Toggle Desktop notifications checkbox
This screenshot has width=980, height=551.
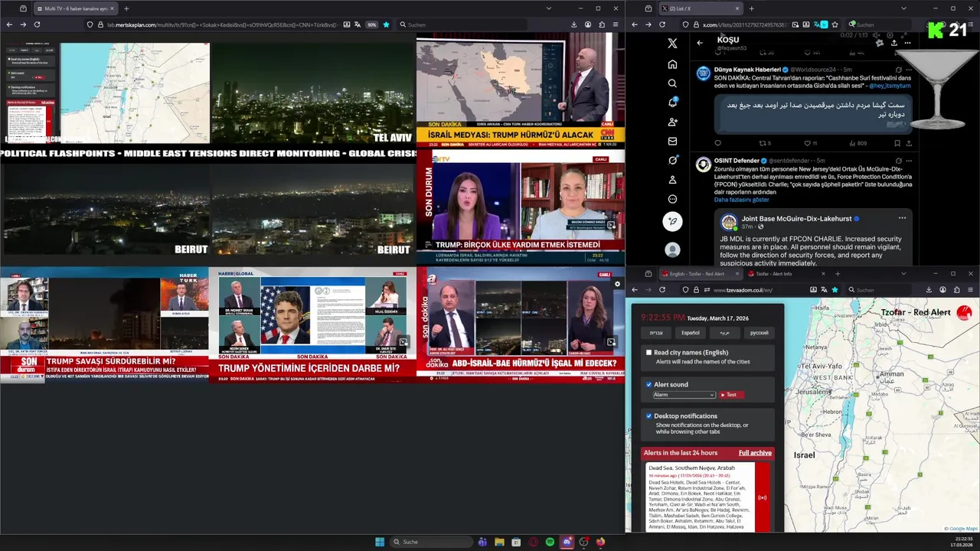pos(648,416)
